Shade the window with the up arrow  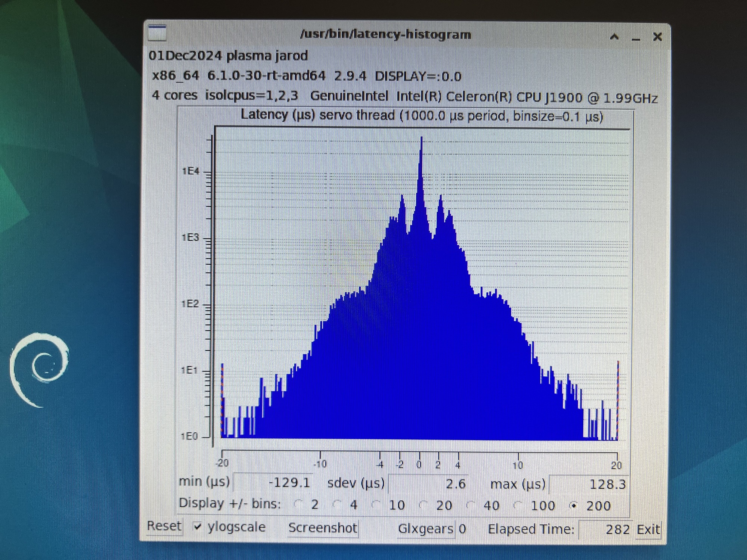[x=614, y=37]
